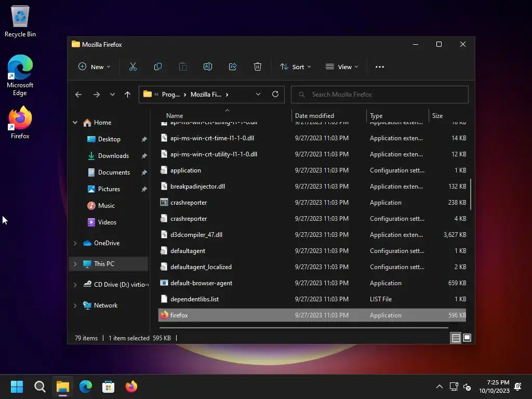The height and width of the screenshot is (399, 532).
Task: Open the New dropdown menu
Action: click(95, 67)
